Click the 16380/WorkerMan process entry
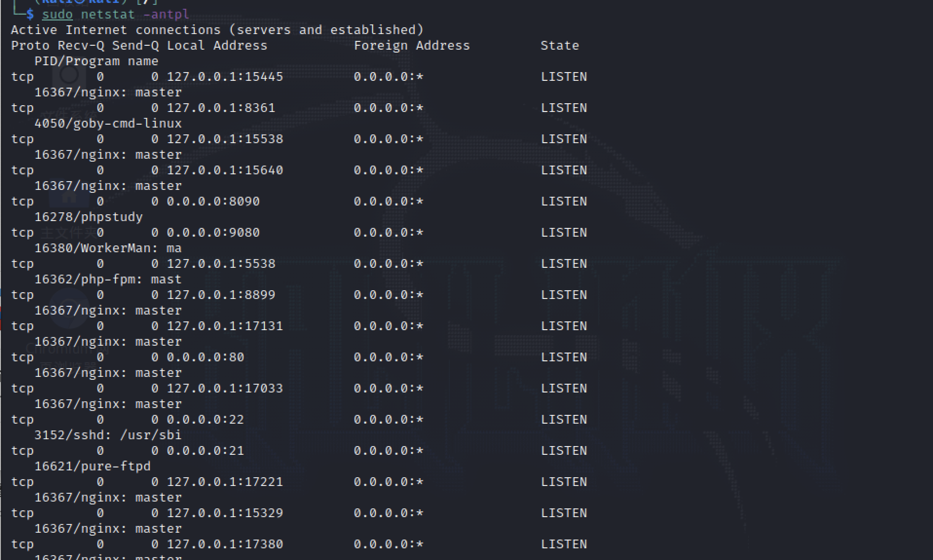933x560 pixels. click(x=108, y=248)
